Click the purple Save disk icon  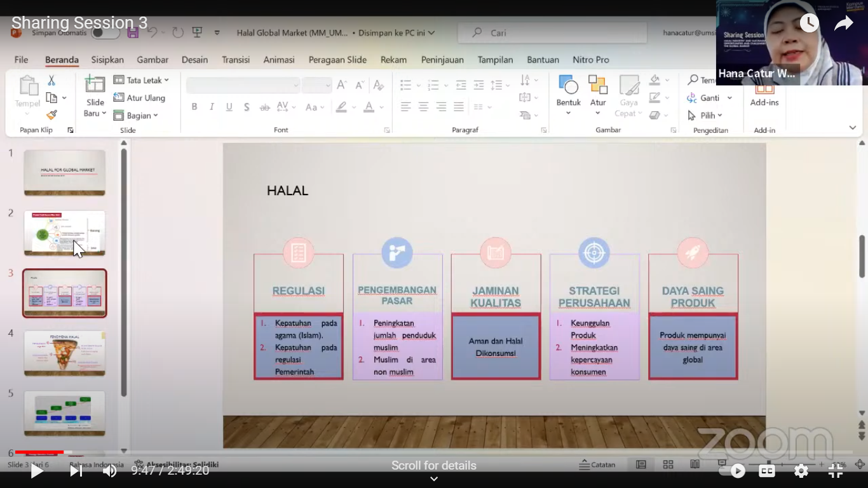(133, 32)
